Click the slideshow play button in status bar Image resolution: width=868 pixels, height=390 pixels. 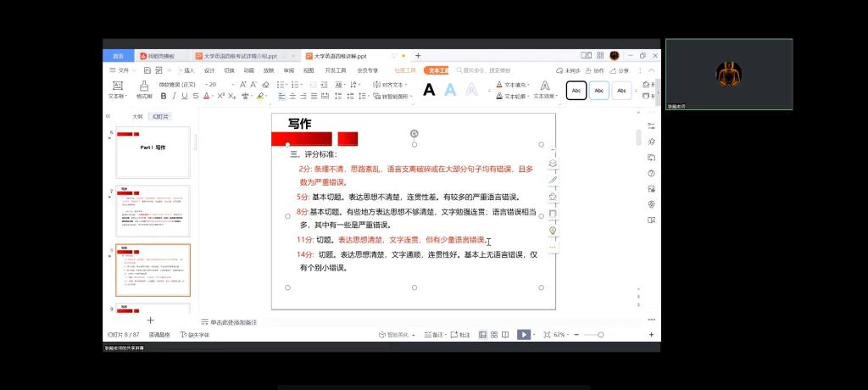[524, 335]
